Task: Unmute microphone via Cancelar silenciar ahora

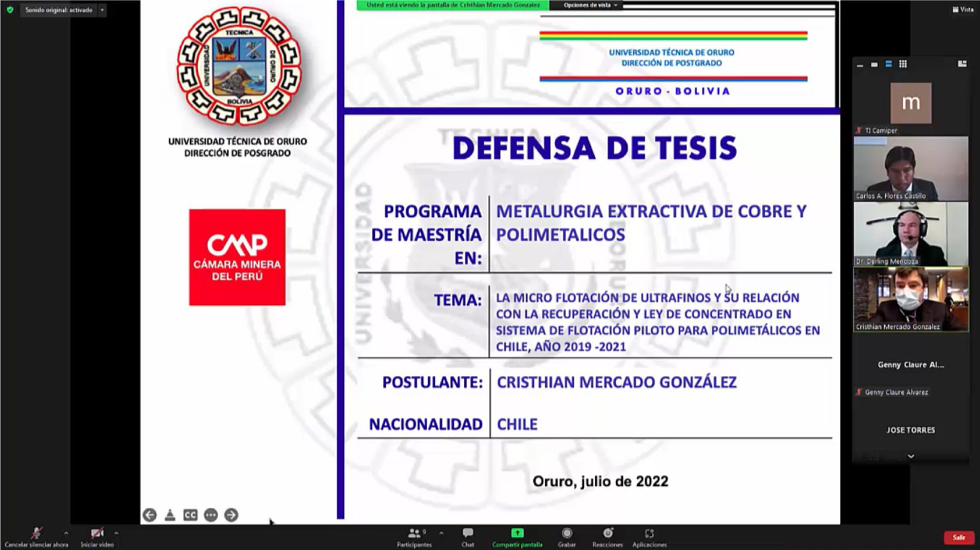Action: [x=36, y=537]
